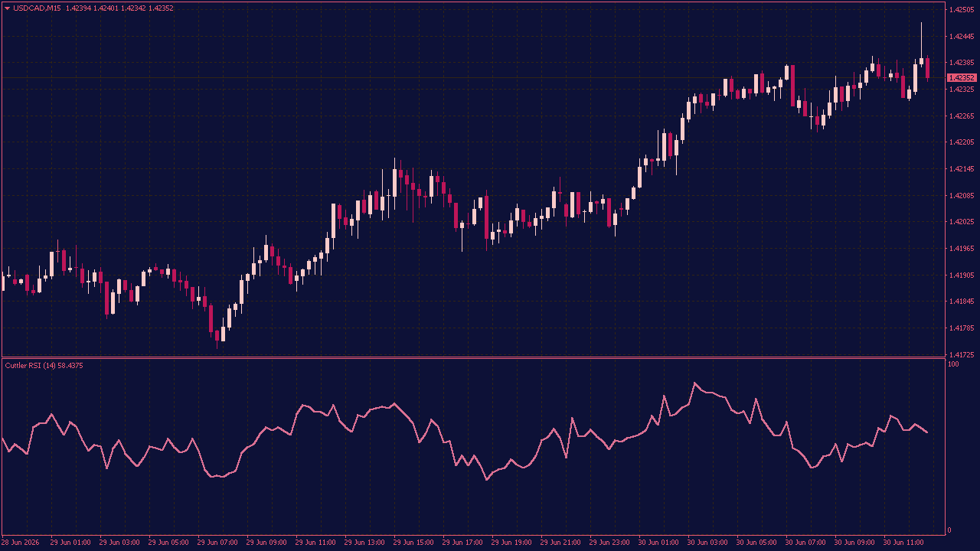980x551 pixels.
Task: Click the 1.42025 price axis label
Action: 962,222
